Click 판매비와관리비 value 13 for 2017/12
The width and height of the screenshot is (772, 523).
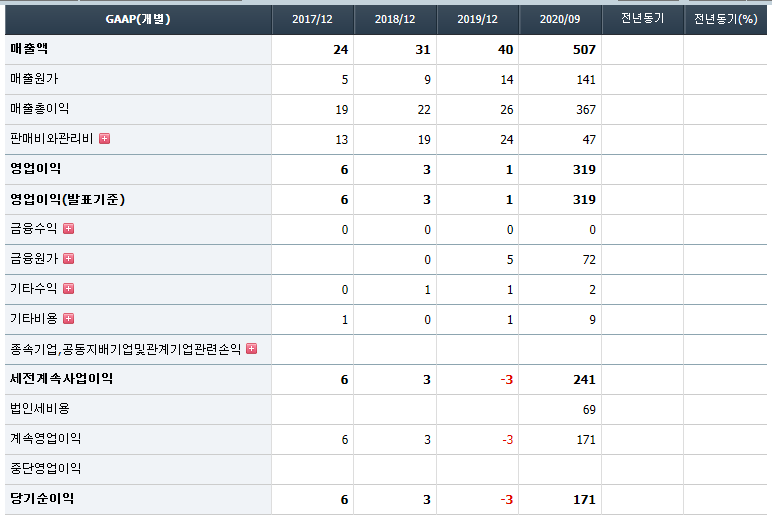(342, 140)
